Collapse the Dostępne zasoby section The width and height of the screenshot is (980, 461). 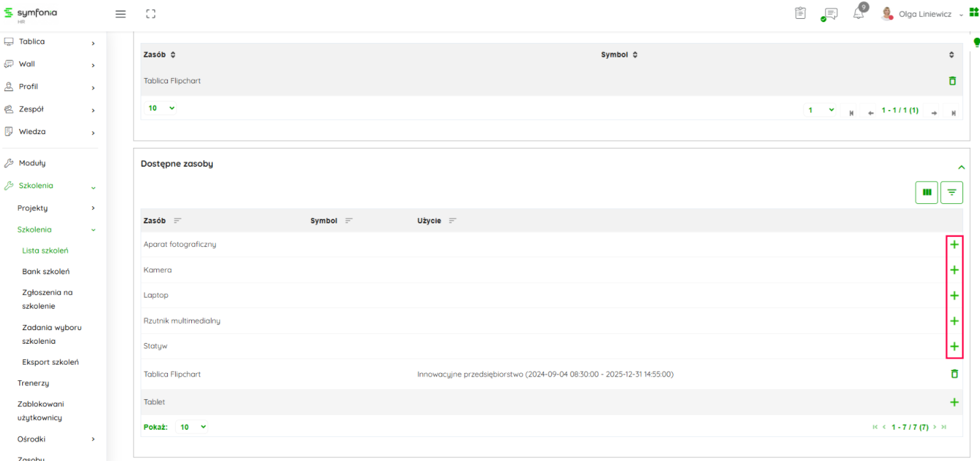click(x=961, y=167)
